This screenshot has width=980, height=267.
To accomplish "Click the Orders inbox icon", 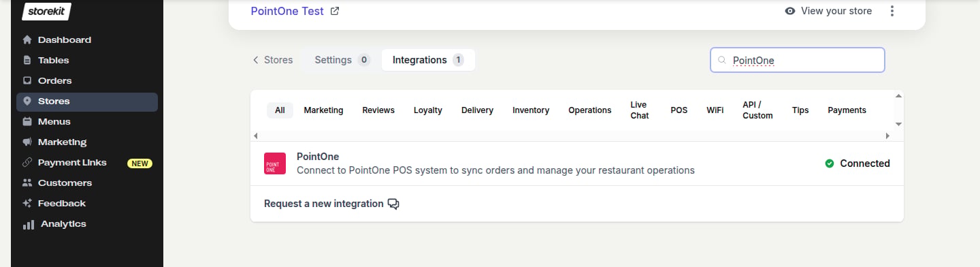I will pos(27,80).
